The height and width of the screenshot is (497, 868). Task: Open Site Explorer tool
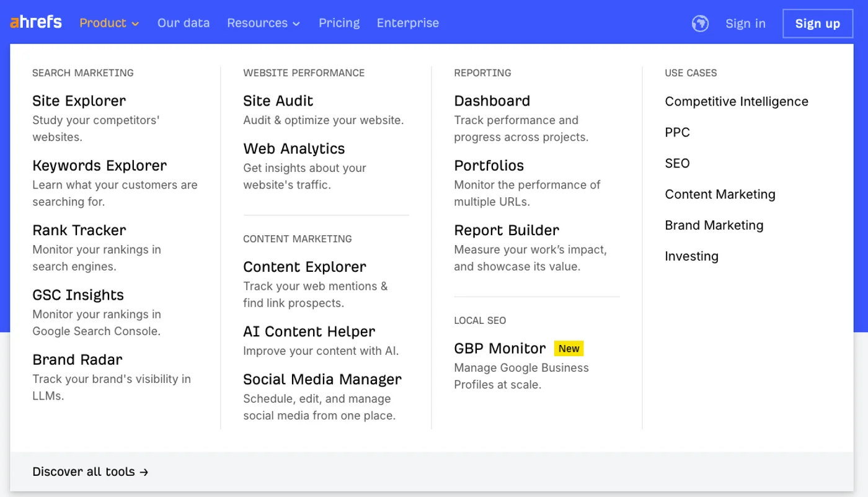tap(79, 101)
